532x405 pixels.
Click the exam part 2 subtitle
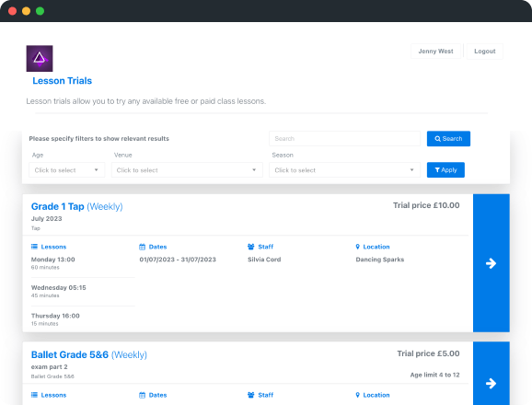(x=49, y=367)
